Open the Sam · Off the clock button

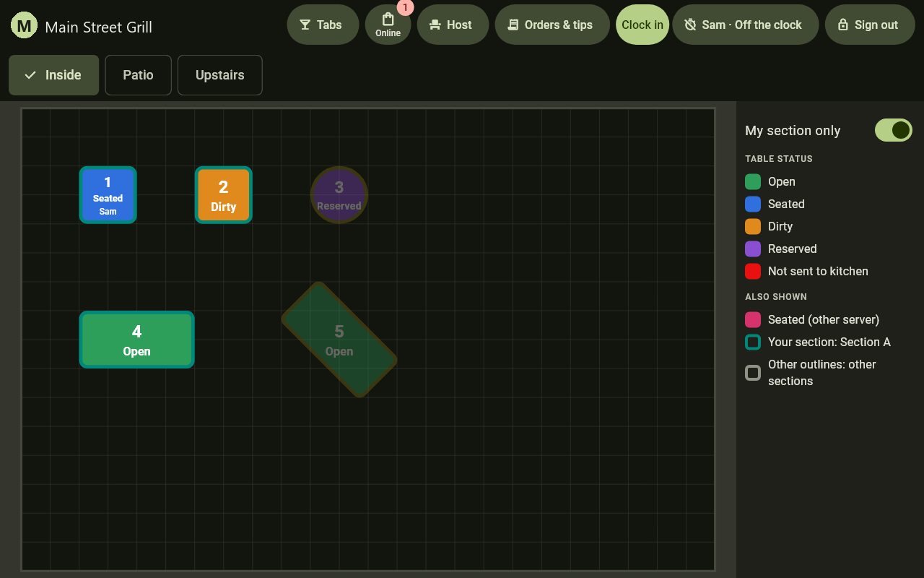coord(745,25)
